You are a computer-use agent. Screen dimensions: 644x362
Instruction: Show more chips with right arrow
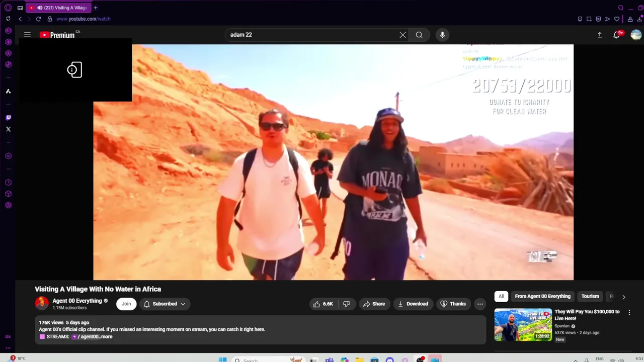tap(623, 297)
